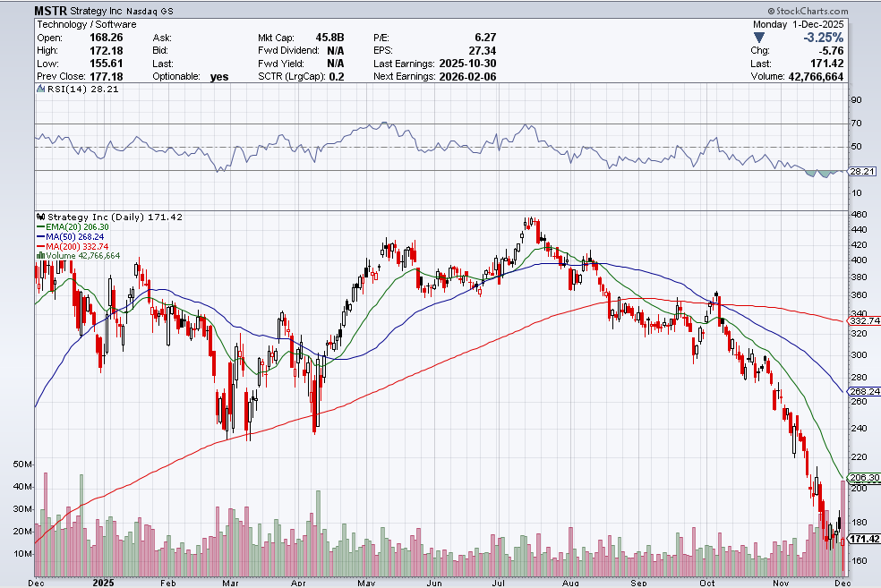Click the 10M label on the volume axis

click(x=21, y=554)
